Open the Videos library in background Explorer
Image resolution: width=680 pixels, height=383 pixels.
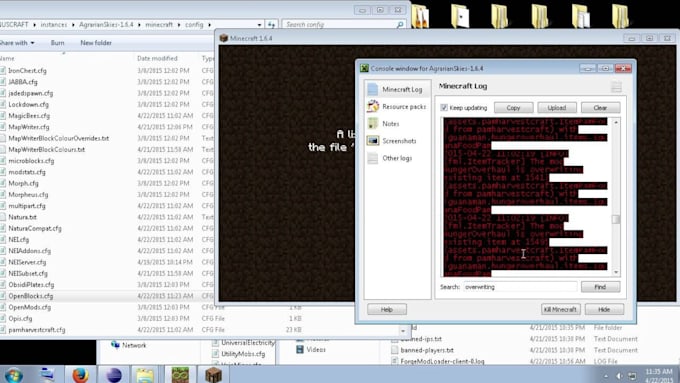tap(311, 349)
